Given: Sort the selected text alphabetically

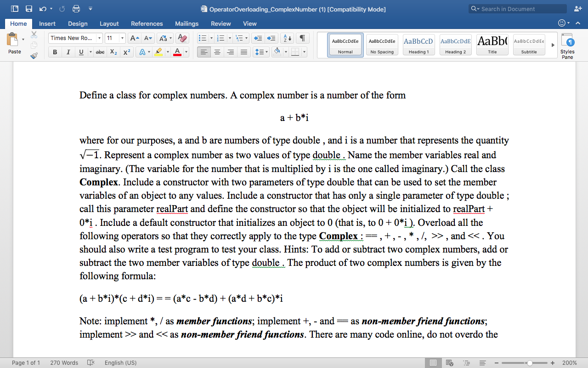Looking at the screenshot, I should coord(287,38).
